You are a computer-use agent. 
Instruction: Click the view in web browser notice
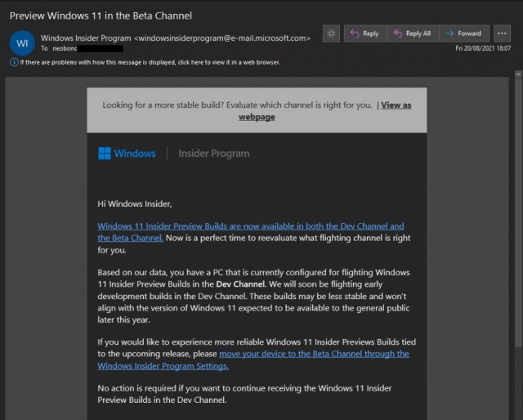[150, 62]
